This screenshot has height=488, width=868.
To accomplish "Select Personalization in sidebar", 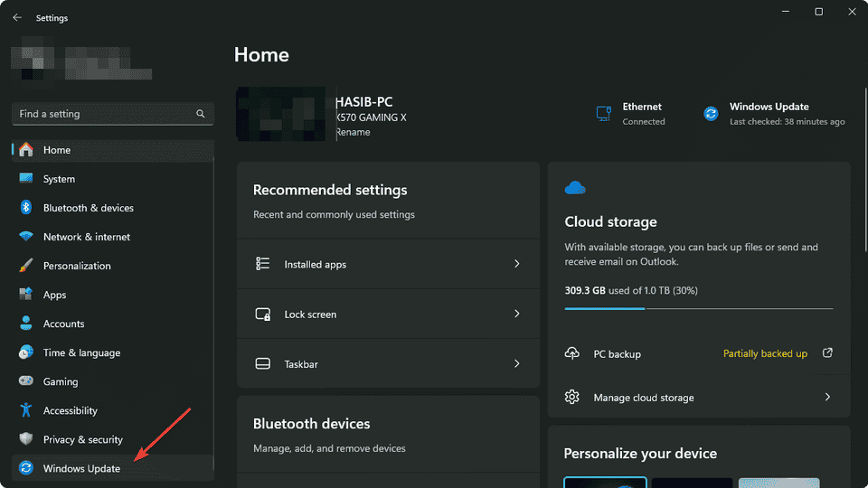I will tap(112, 266).
